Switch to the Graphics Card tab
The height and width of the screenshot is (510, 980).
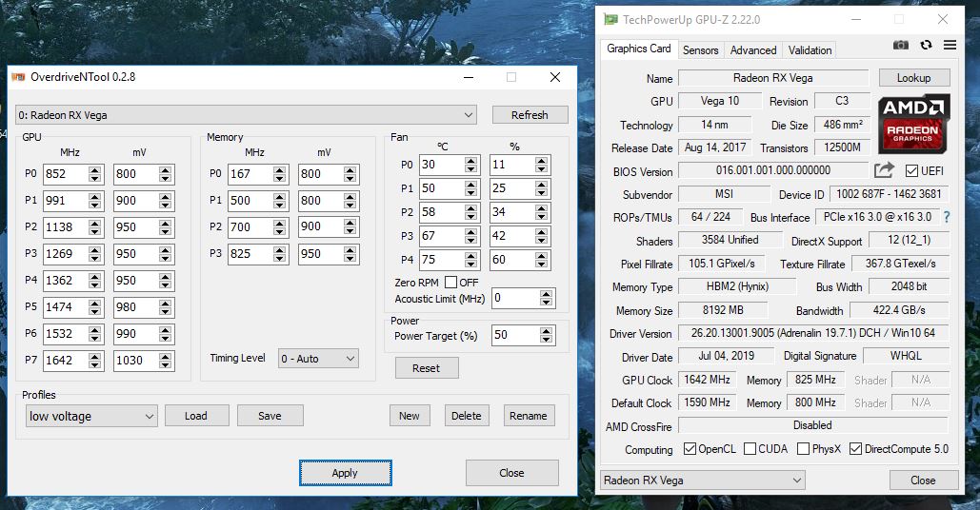coord(638,49)
